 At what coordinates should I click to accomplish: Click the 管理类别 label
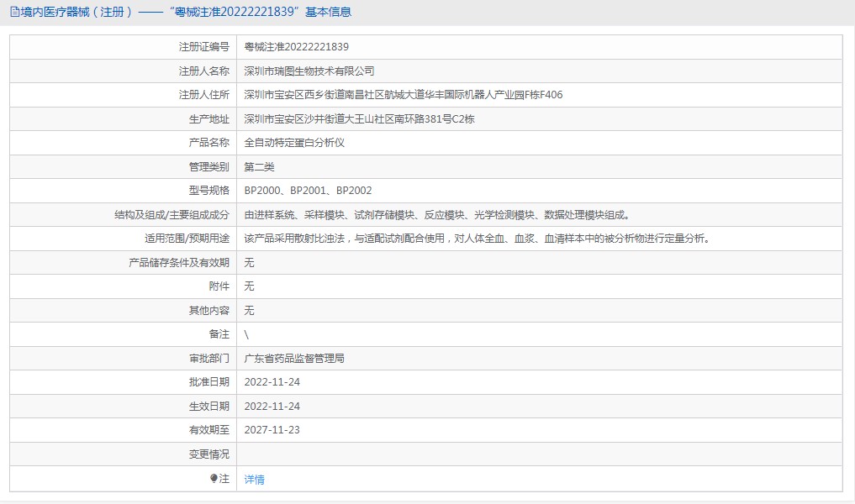209,166
